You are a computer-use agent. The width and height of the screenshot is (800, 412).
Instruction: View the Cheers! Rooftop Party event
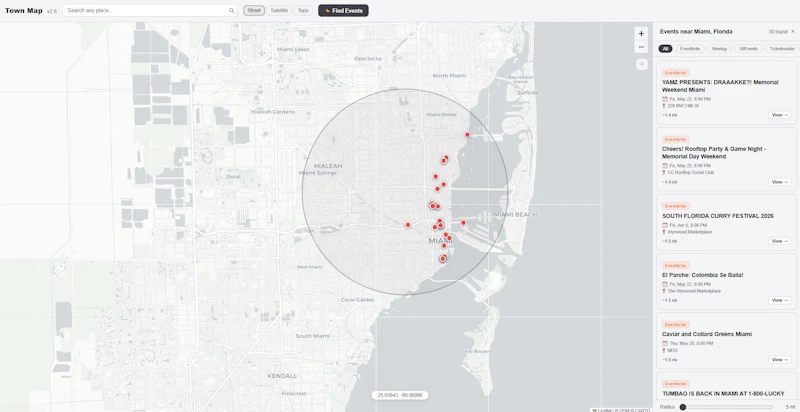pos(780,182)
